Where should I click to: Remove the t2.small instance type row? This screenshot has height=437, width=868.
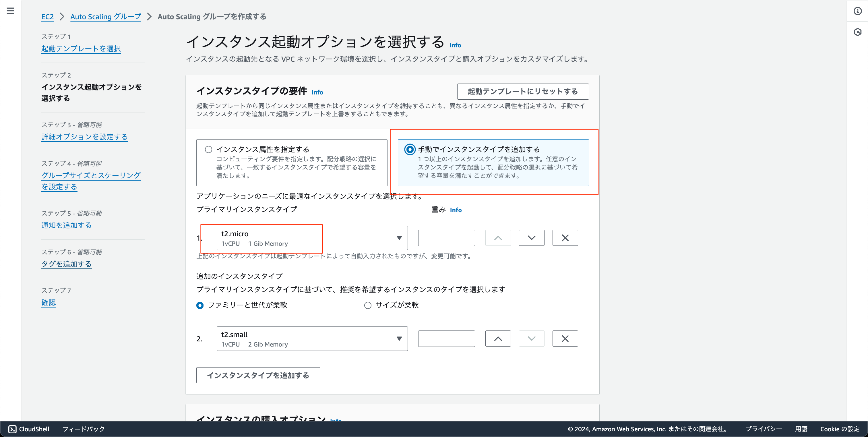[565, 338]
